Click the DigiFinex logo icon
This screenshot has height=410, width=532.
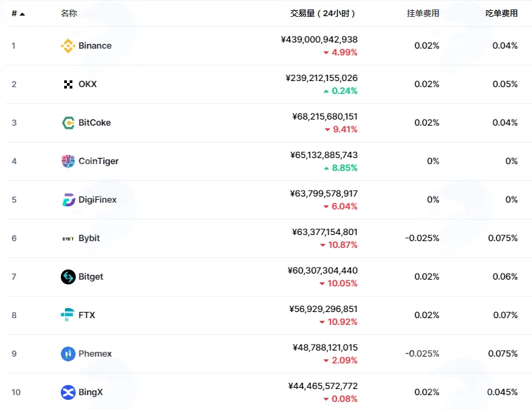click(68, 200)
